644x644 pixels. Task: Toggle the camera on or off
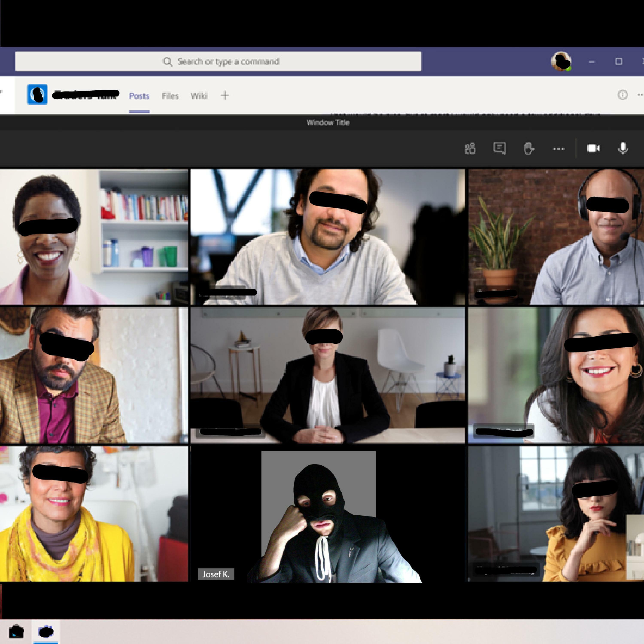coord(593,148)
